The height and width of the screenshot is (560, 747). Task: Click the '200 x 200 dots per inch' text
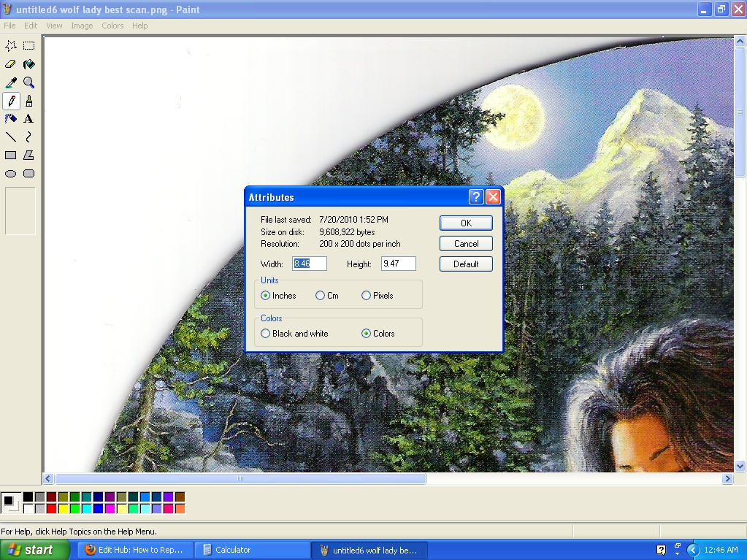coord(360,245)
